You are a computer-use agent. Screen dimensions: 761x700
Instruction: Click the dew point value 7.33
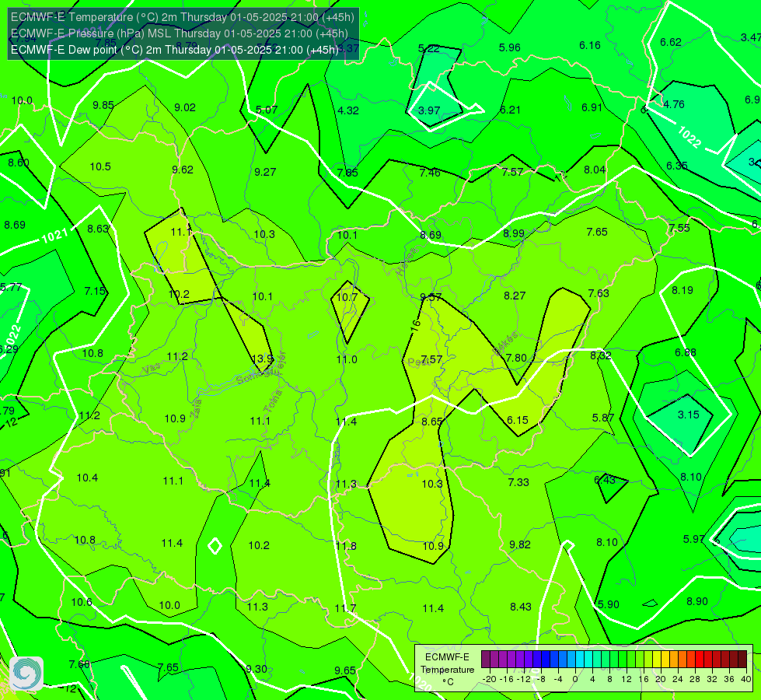pos(518,482)
